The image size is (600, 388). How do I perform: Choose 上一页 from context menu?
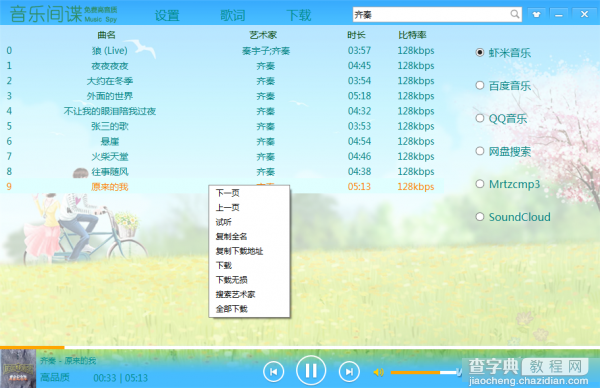[x=249, y=207]
